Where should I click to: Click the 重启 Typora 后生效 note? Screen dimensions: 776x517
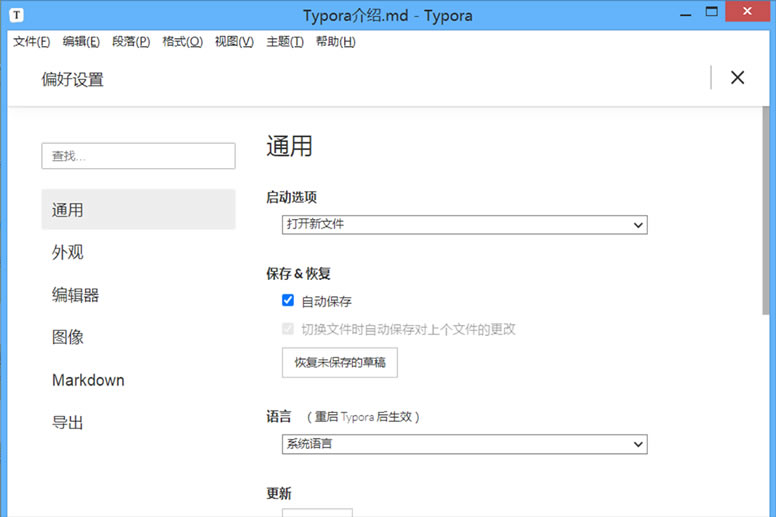pos(363,417)
